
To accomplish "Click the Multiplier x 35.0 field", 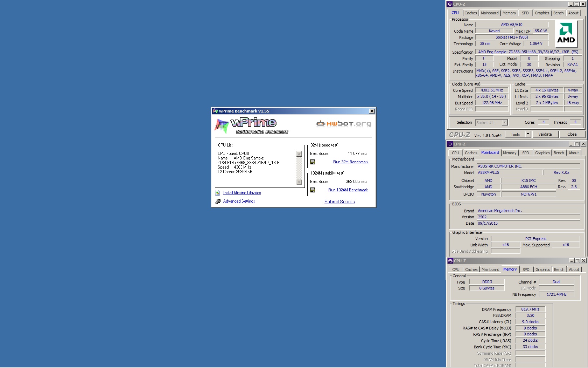I will [x=491, y=96].
